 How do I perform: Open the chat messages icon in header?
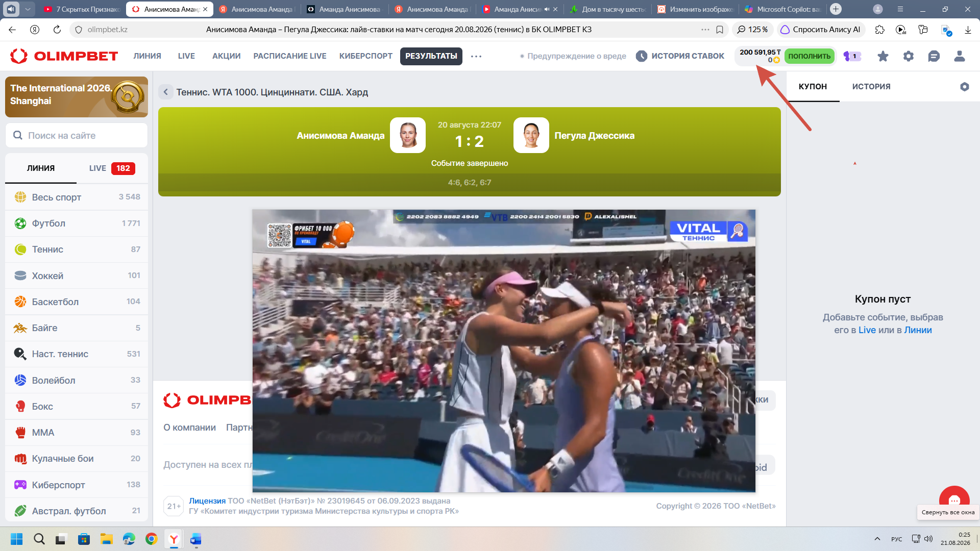point(934,56)
